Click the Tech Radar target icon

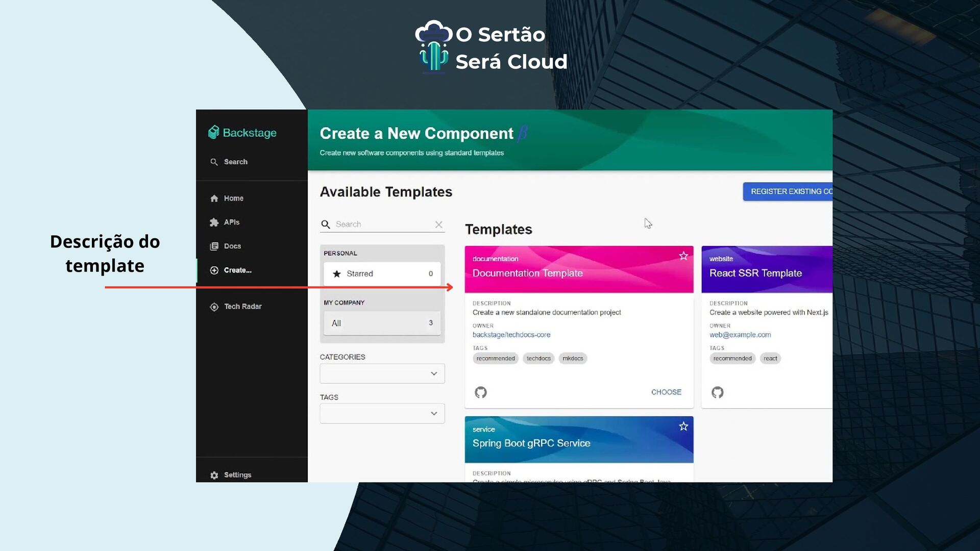tap(214, 307)
